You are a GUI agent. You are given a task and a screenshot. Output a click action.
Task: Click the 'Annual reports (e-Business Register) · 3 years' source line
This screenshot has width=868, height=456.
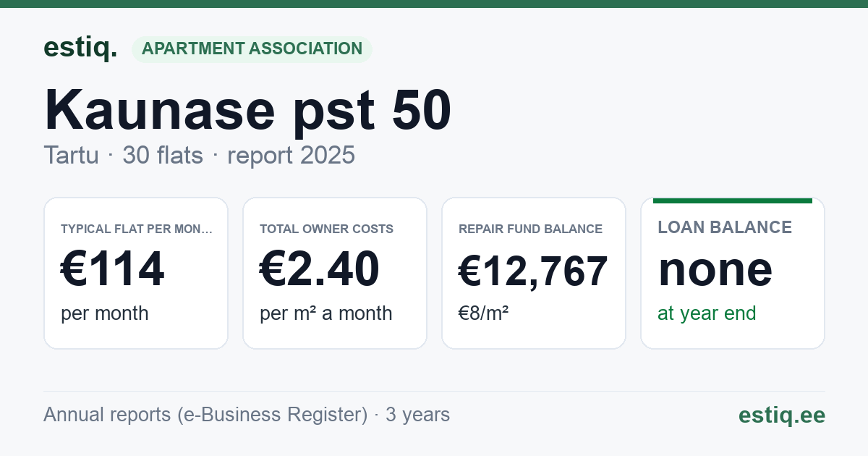click(x=247, y=415)
